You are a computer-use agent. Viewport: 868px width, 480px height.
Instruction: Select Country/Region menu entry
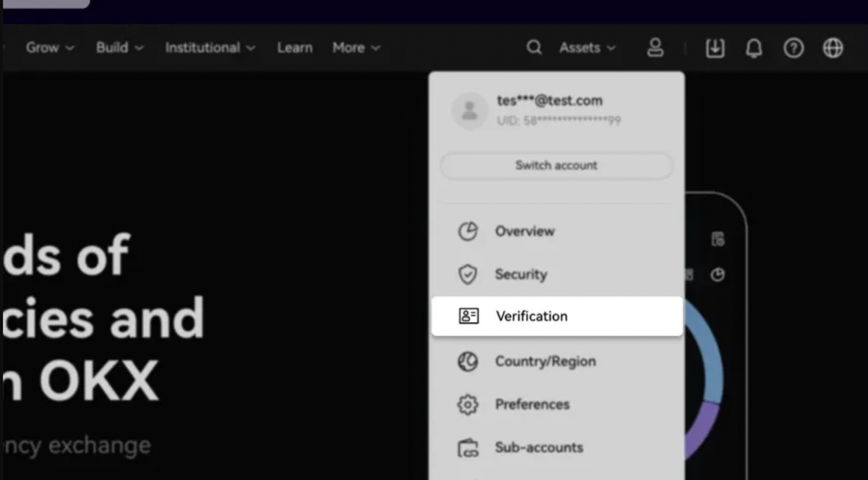coord(545,362)
